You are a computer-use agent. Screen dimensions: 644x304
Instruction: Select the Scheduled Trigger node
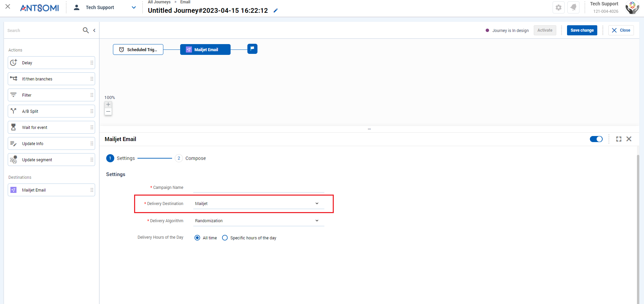coord(138,49)
